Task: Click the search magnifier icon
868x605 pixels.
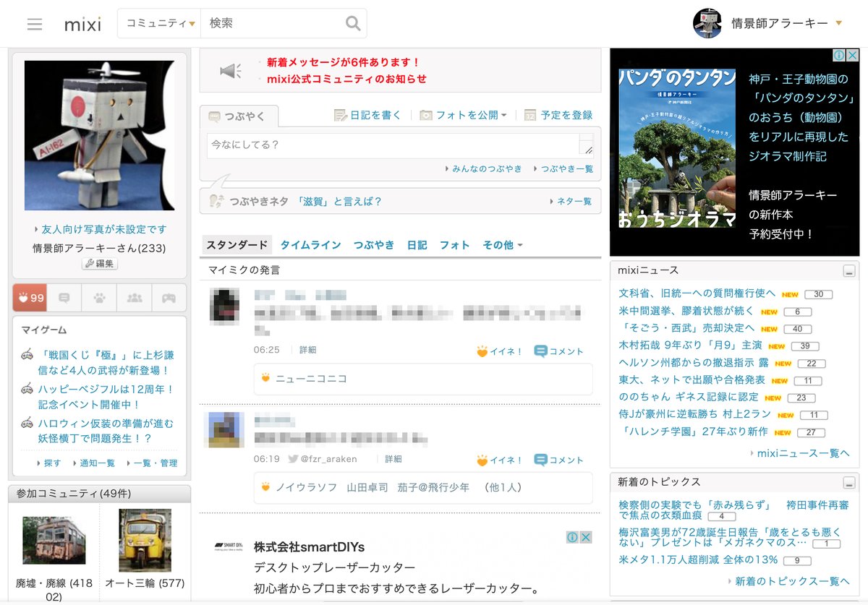Action: pyautogui.click(x=353, y=23)
